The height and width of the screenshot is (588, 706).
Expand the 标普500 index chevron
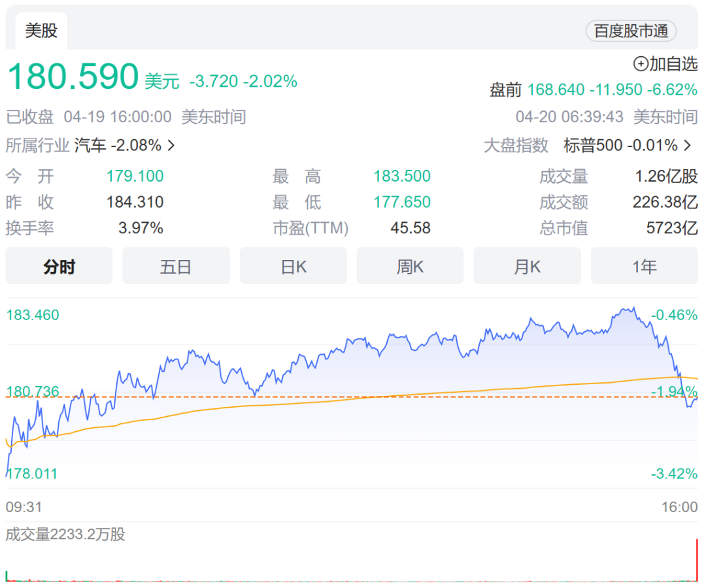tap(688, 146)
